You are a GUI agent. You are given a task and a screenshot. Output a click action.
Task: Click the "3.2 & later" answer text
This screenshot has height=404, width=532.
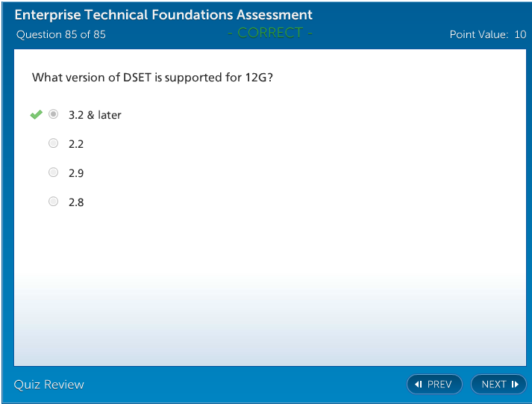tap(95, 115)
